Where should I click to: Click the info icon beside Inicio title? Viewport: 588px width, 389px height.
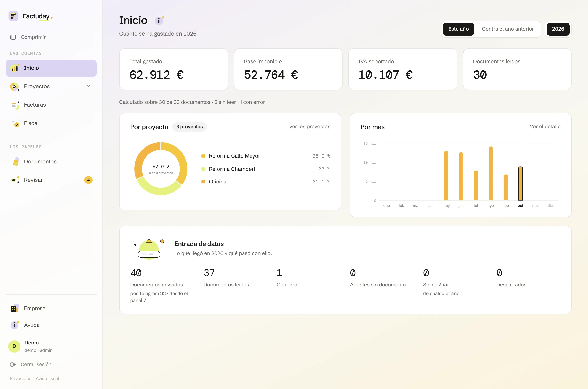tap(159, 20)
